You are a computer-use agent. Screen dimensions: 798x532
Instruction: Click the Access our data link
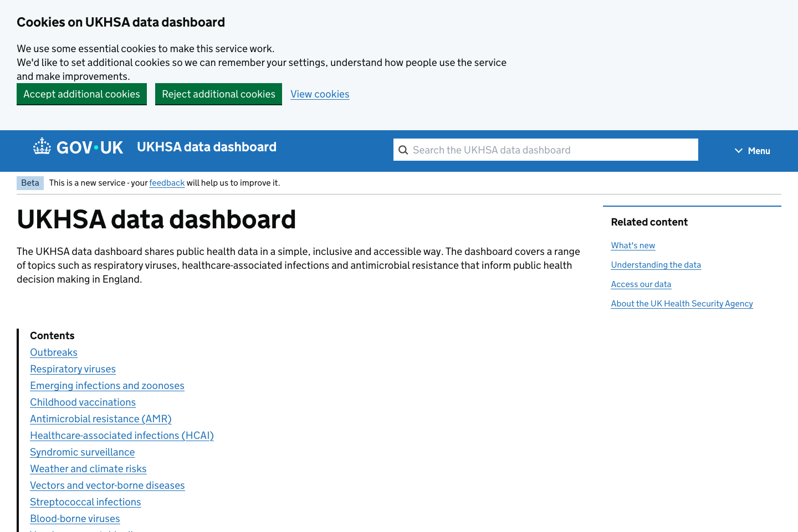641,284
